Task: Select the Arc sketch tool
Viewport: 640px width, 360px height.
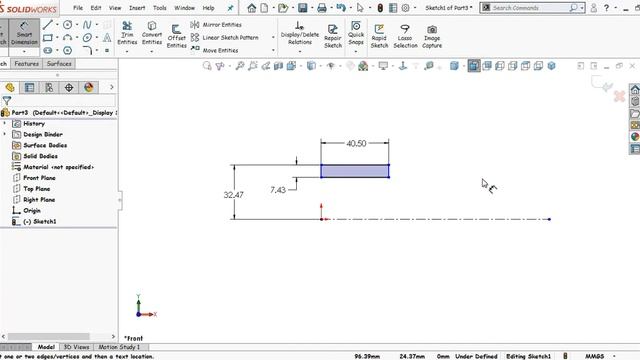Action: 67,38
